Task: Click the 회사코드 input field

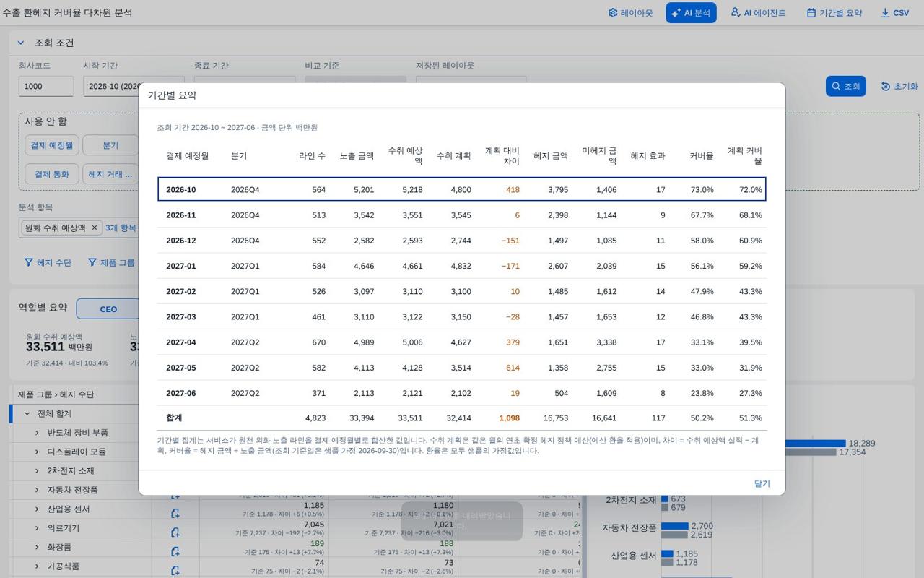Action: [x=45, y=86]
